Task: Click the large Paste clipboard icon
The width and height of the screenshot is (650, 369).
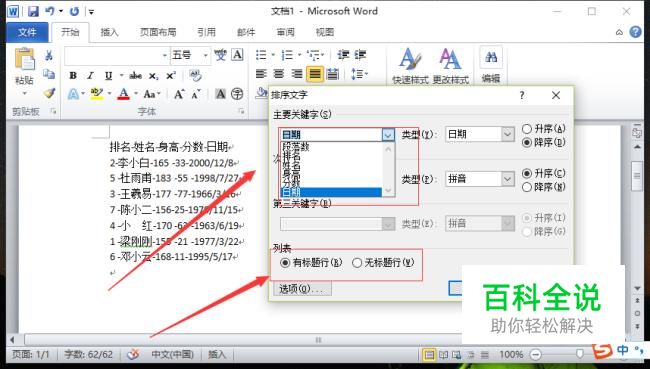Action: click(x=24, y=58)
